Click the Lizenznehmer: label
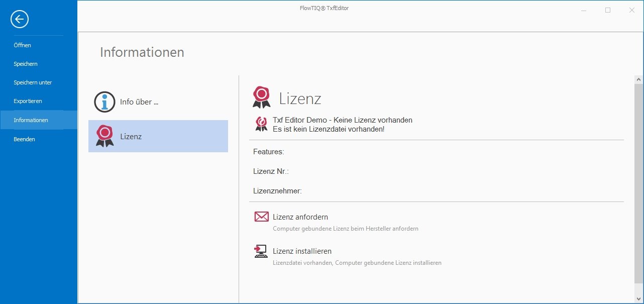 (277, 191)
